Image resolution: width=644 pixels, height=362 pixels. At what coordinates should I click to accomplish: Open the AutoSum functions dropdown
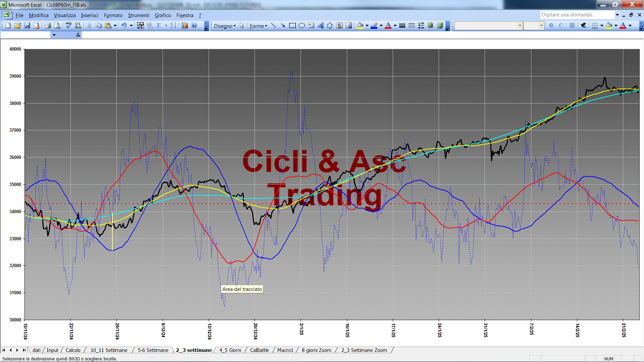[x=166, y=26]
